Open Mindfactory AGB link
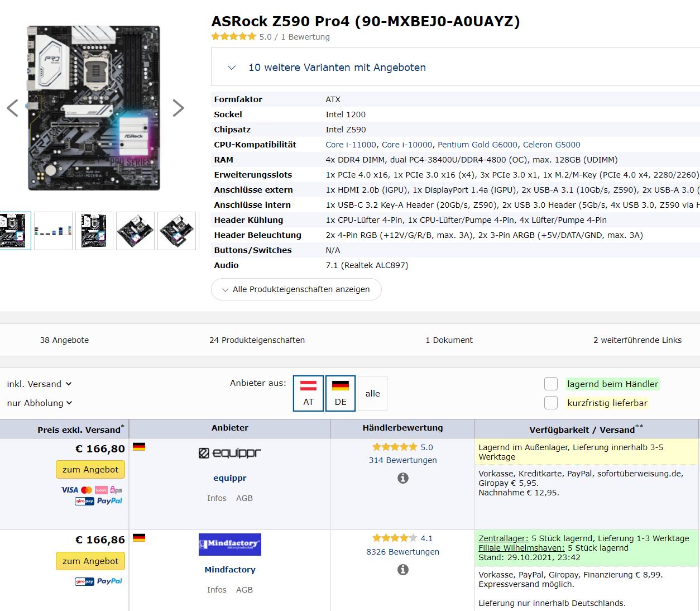Image resolution: width=700 pixels, height=611 pixels. [244, 590]
